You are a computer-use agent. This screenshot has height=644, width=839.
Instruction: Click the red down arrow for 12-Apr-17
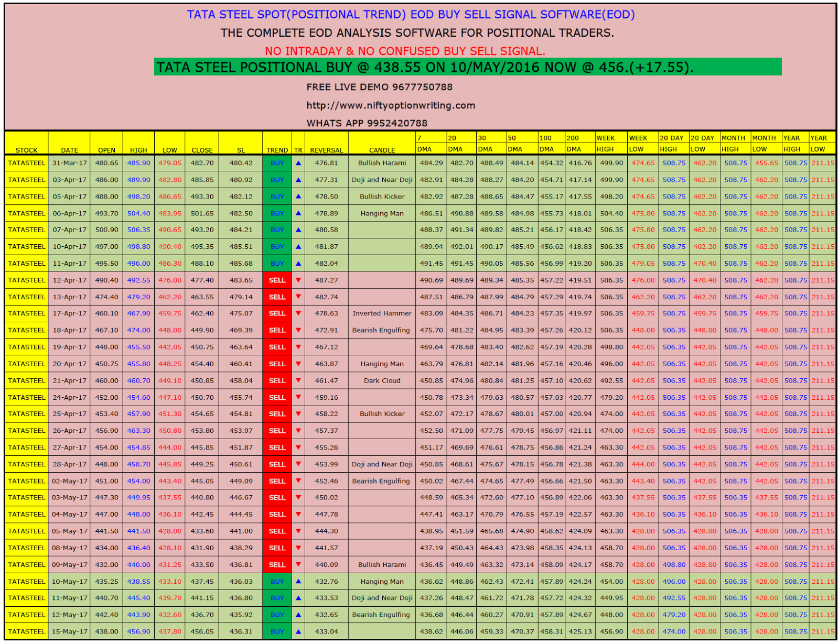click(298, 280)
